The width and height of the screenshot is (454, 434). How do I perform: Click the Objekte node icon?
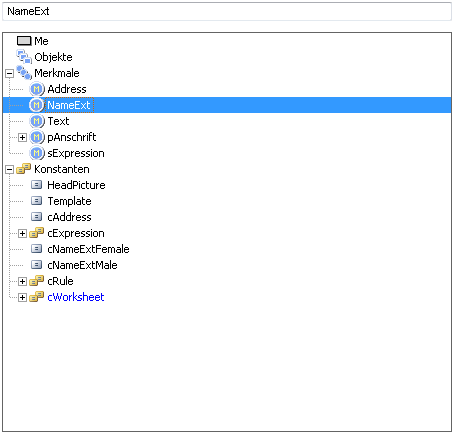click(24, 57)
